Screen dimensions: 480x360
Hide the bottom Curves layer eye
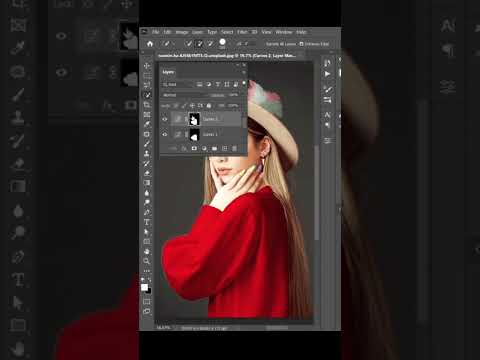coord(165,134)
